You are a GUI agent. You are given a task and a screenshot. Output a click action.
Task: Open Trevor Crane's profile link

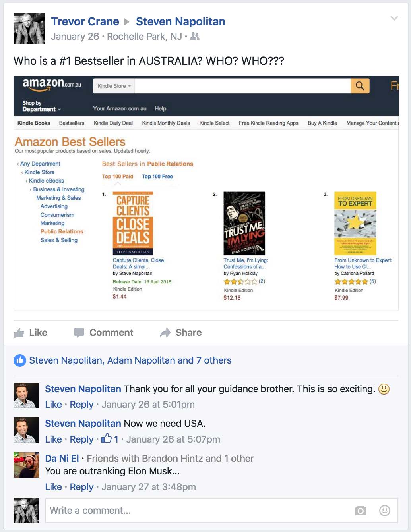point(85,21)
